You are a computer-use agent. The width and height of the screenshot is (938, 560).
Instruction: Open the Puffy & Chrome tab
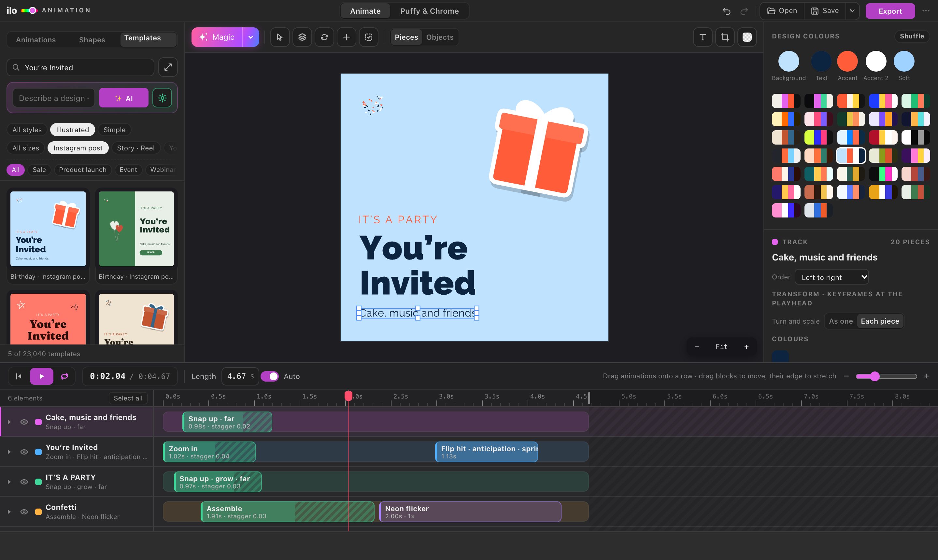(430, 11)
